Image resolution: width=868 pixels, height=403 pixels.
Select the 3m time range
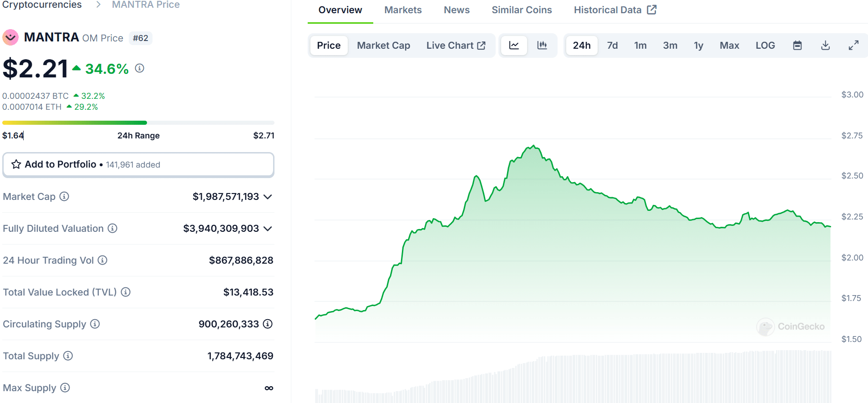coord(670,46)
